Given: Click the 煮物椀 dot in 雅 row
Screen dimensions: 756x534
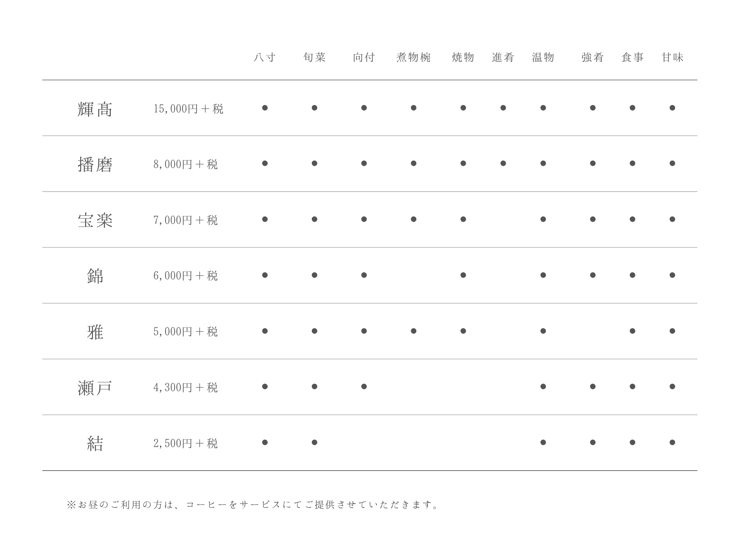Looking at the screenshot, I should (414, 331).
